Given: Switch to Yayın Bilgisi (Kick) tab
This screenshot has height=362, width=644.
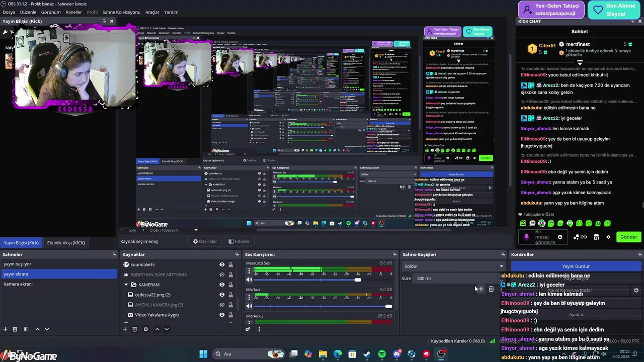Looking at the screenshot, I should (21, 243).
